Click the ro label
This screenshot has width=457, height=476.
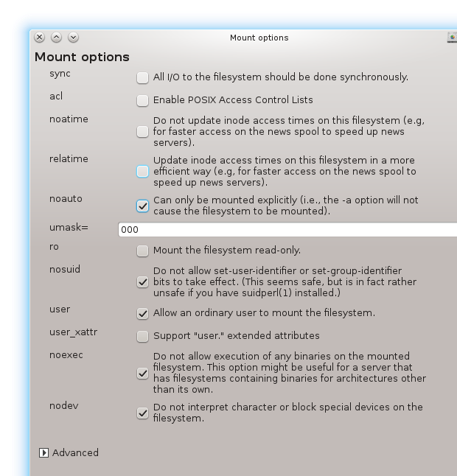[54, 247]
